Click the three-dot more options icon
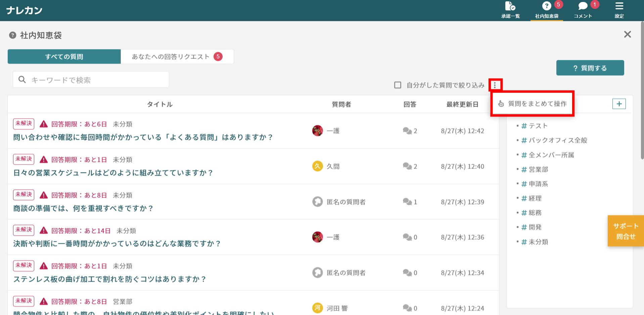The height and width of the screenshot is (315, 644). pos(495,85)
